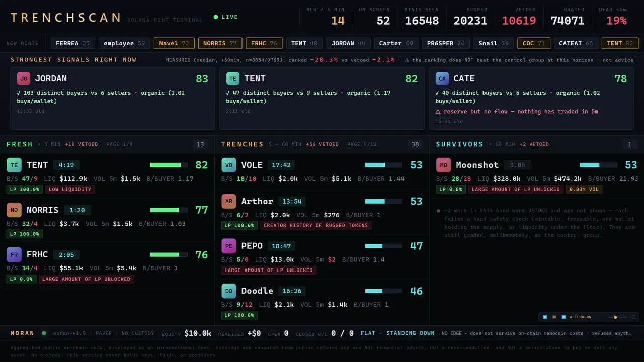The image size is (644, 362).
Task: Click the JO avatar on JORDAN signal card
Action: click(23, 78)
